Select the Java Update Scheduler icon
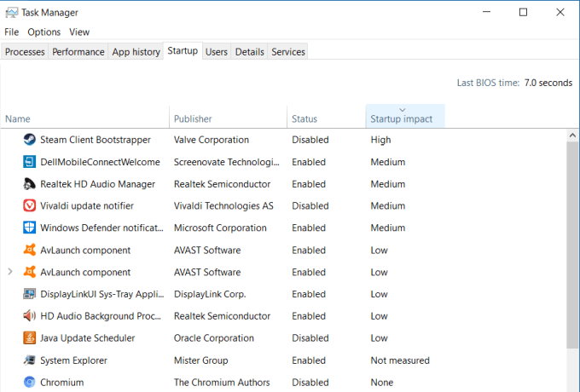Screen dimensions: 580x392 [30, 338]
